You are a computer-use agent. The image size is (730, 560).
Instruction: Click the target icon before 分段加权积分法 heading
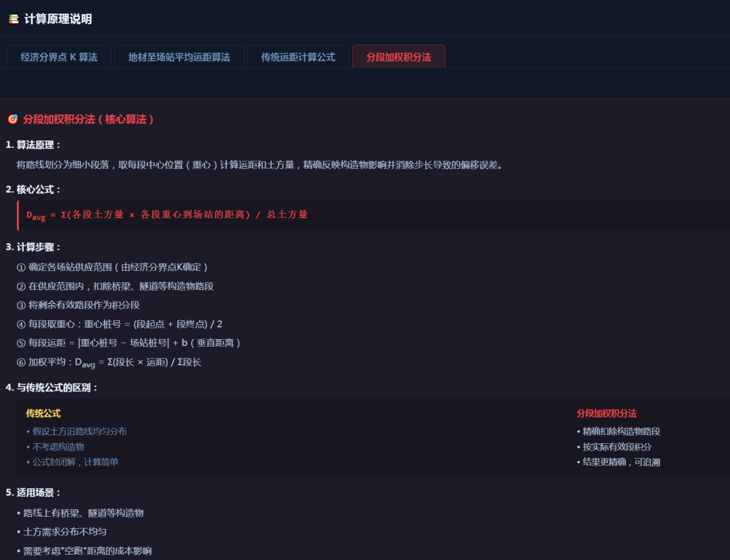pos(13,120)
